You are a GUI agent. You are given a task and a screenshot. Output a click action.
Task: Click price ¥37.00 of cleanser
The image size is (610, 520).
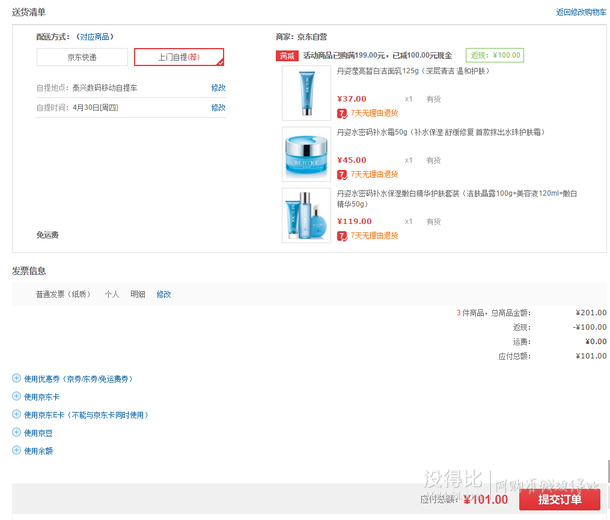click(352, 99)
